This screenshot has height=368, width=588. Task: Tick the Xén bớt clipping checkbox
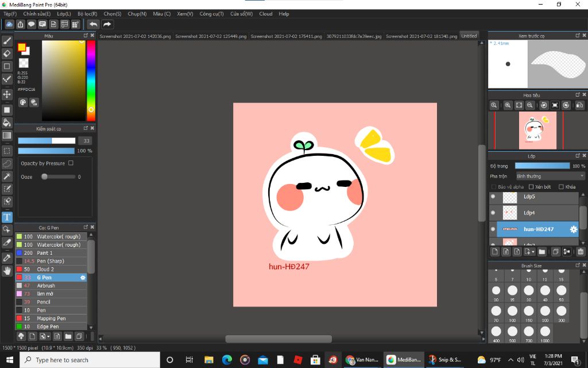coord(531,187)
